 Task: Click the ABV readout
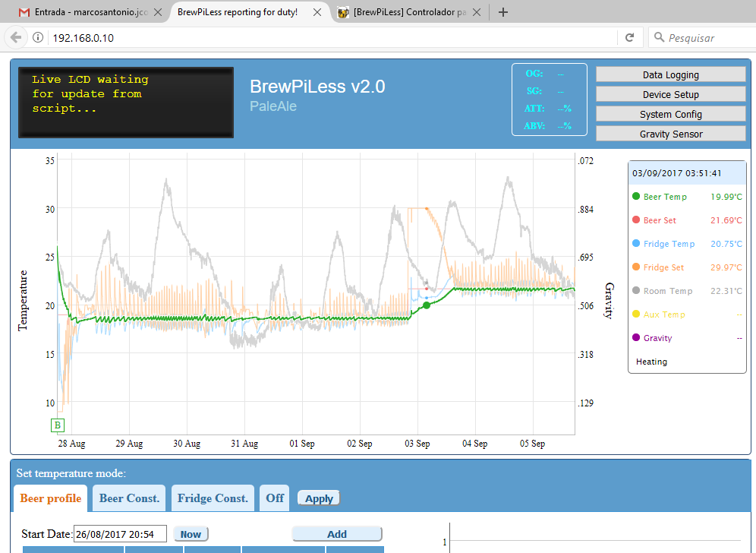click(x=548, y=126)
